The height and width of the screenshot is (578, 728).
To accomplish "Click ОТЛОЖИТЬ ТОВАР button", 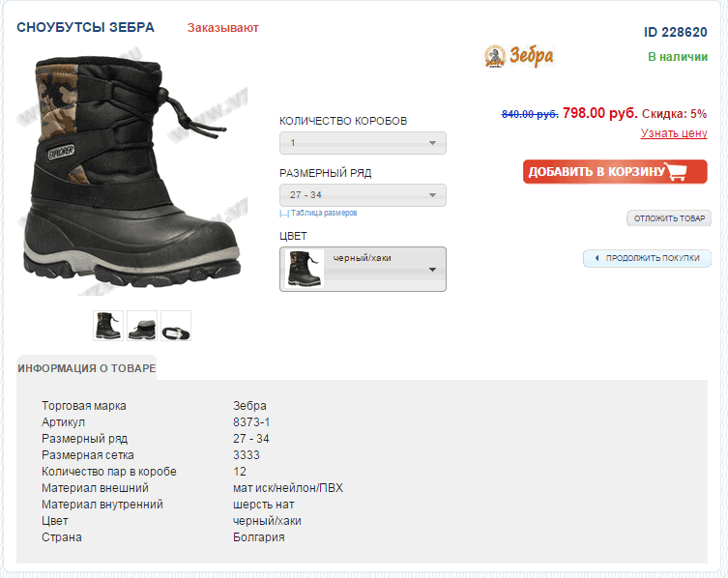I will (x=669, y=218).
